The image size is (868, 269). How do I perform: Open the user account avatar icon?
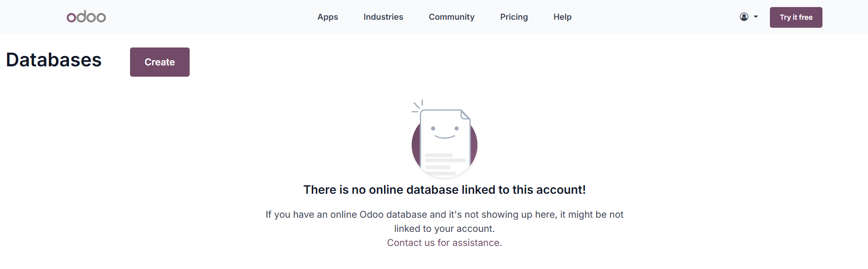pyautogui.click(x=744, y=17)
